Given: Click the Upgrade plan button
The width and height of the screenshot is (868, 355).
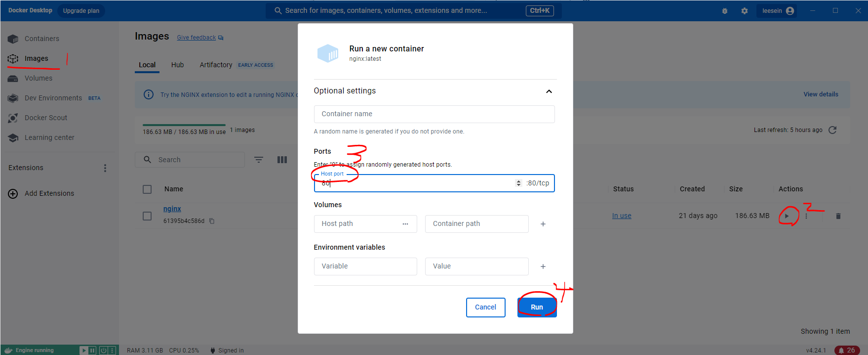Looking at the screenshot, I should 81,11.
